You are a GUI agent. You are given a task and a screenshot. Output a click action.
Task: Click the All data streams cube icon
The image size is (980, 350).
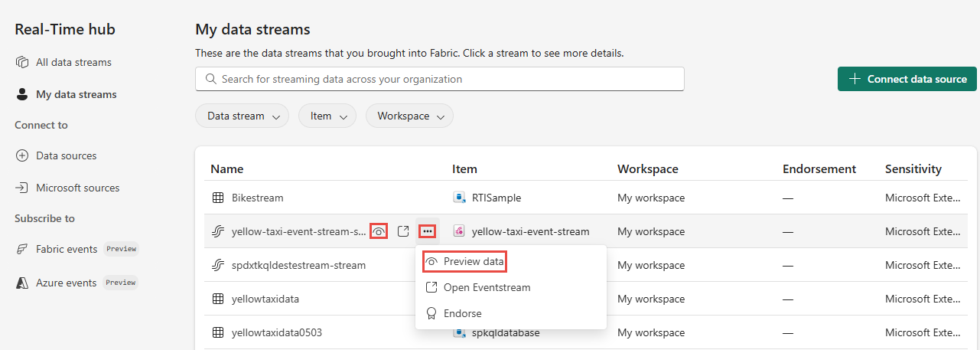22,62
